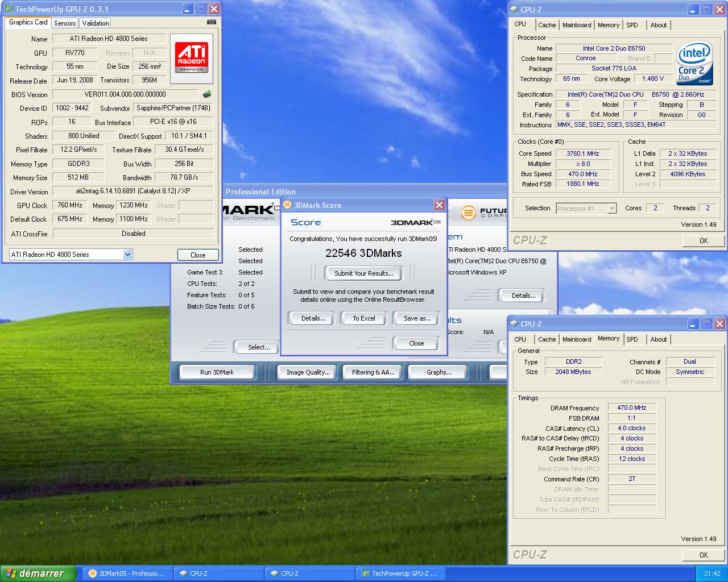Open the démarrer Start menu
Image resolution: width=728 pixels, height=582 pixels.
pos(38,573)
